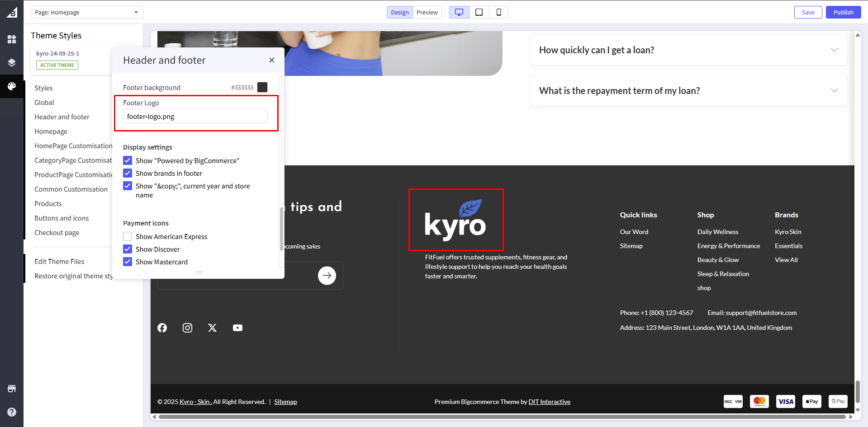Viewport: 868px width, 427px height.
Task: Open the Page: Homepage dropdown
Action: (87, 12)
